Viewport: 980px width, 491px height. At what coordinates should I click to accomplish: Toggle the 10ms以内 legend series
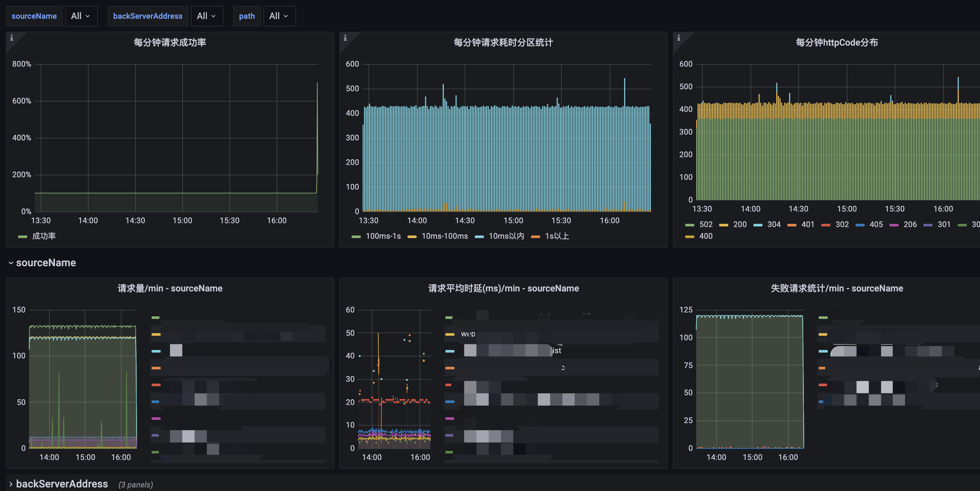click(499, 236)
